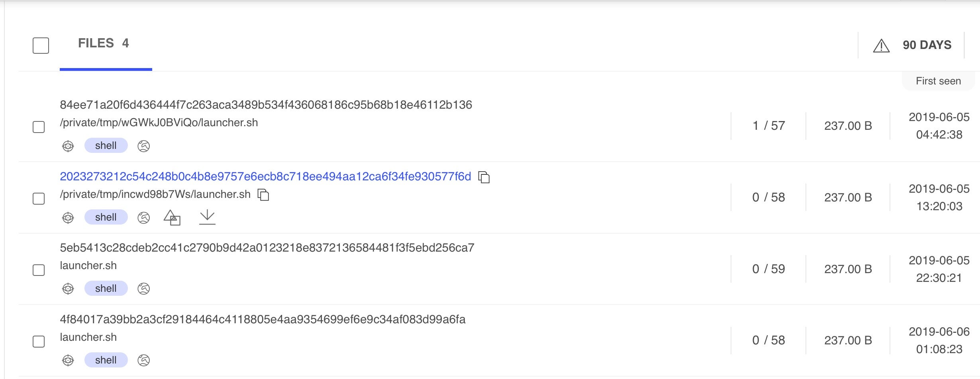
Task: Click the warning triangle beside 90 DAYS
Action: coord(881,46)
